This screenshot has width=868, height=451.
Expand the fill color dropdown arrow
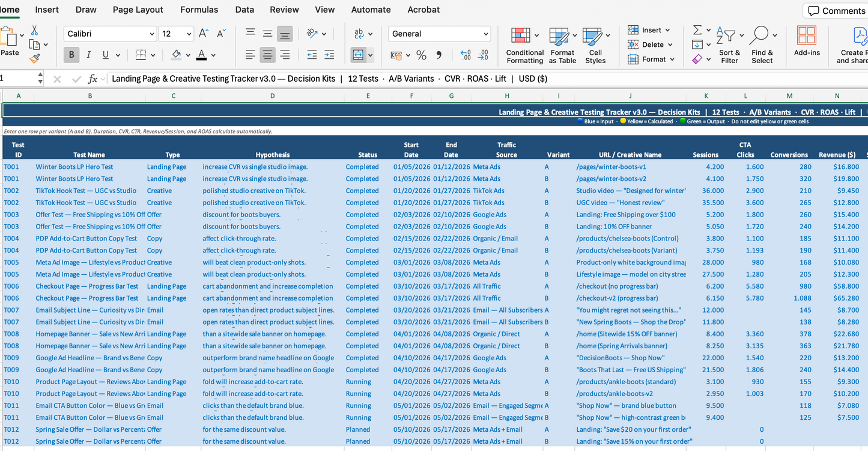coord(187,55)
